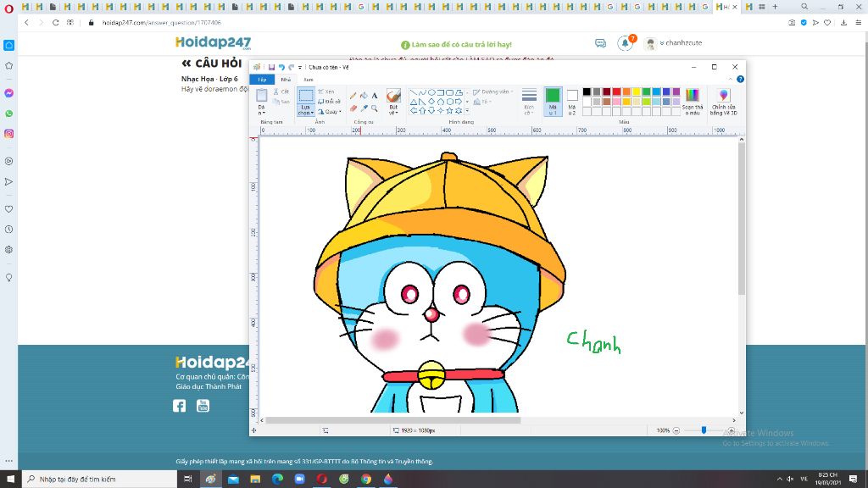868x488 pixels.
Task: Expand the shapes gallery more arrow
Action: point(467,111)
